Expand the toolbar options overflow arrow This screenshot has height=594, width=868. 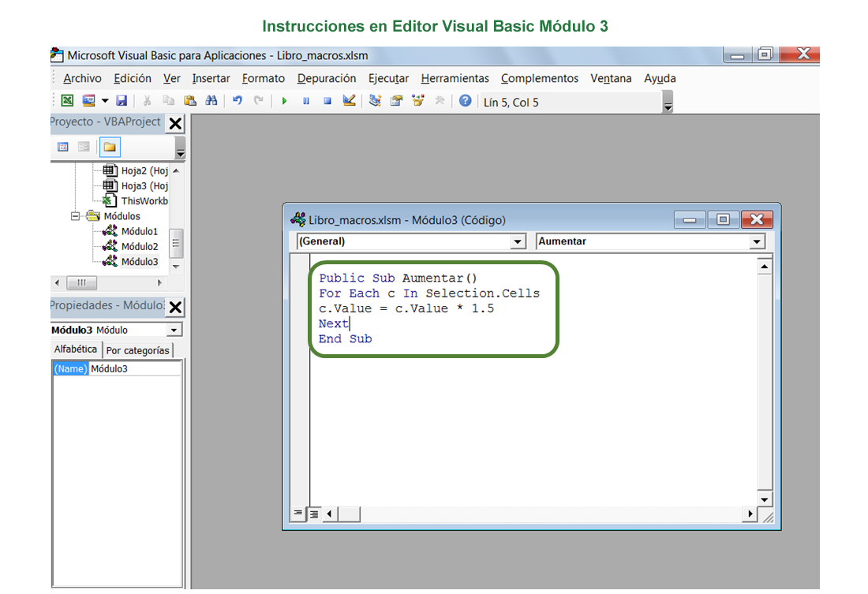tap(668, 103)
